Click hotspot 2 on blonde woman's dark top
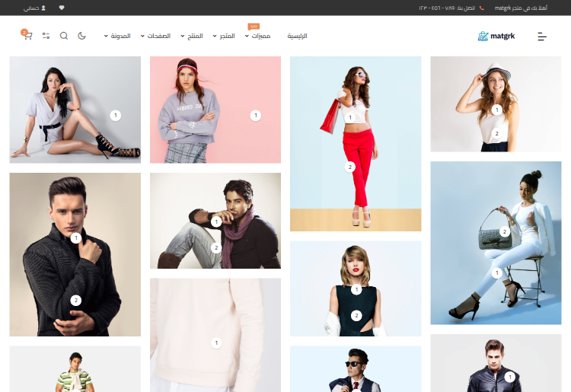This screenshot has width=571, height=392. click(x=356, y=316)
